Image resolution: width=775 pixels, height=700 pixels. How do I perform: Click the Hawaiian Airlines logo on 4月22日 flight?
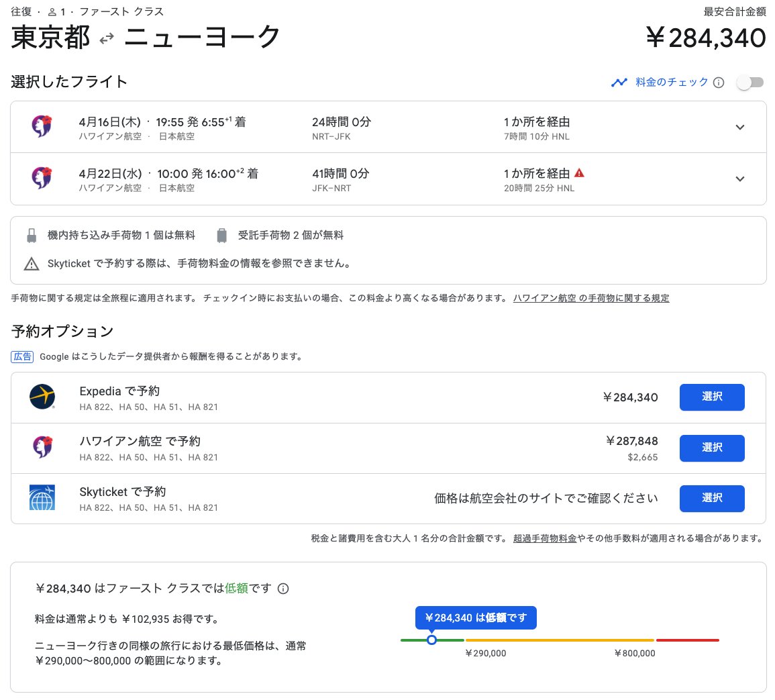pyautogui.click(x=42, y=178)
